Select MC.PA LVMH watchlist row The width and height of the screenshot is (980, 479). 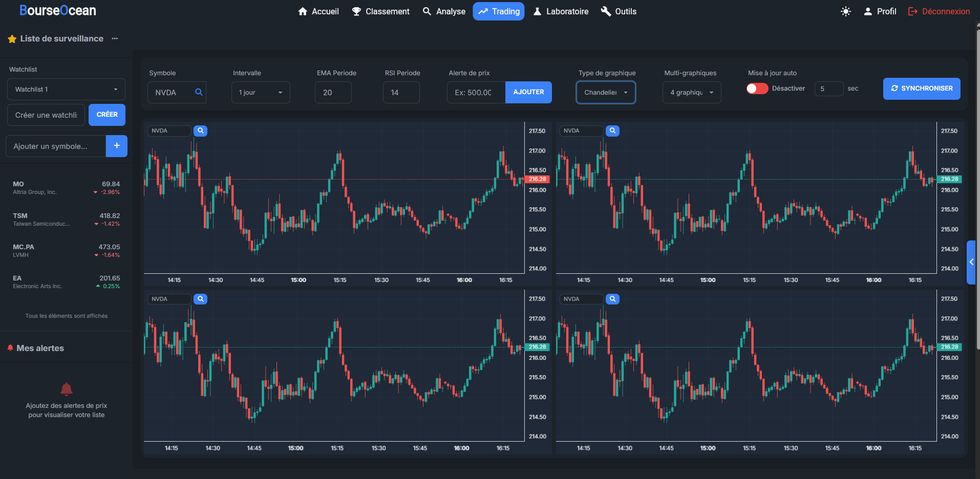point(66,251)
